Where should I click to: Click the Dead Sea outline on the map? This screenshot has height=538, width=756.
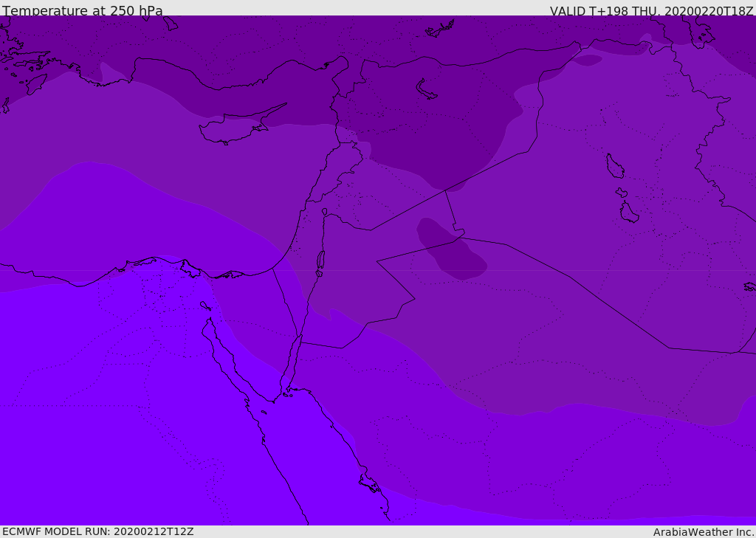tap(320, 261)
